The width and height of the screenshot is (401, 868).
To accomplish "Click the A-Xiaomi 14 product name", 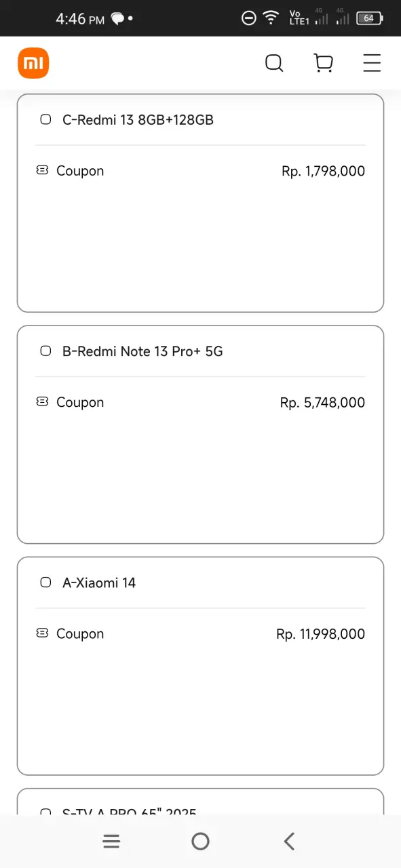I will click(x=99, y=582).
